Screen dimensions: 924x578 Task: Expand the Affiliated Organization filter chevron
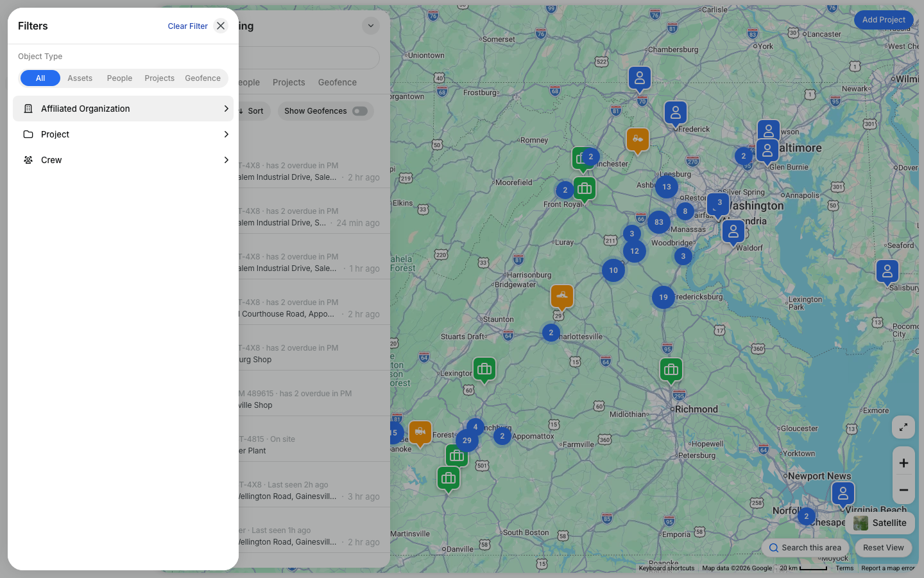coord(226,109)
